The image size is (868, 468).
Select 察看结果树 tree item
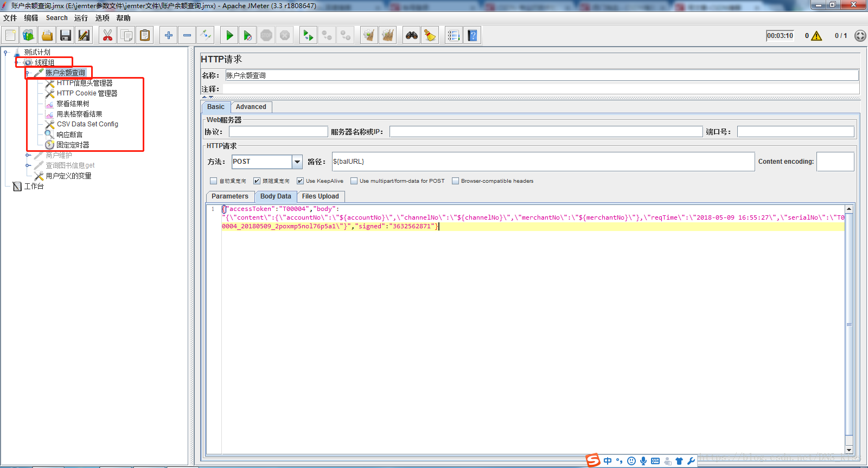pos(73,104)
